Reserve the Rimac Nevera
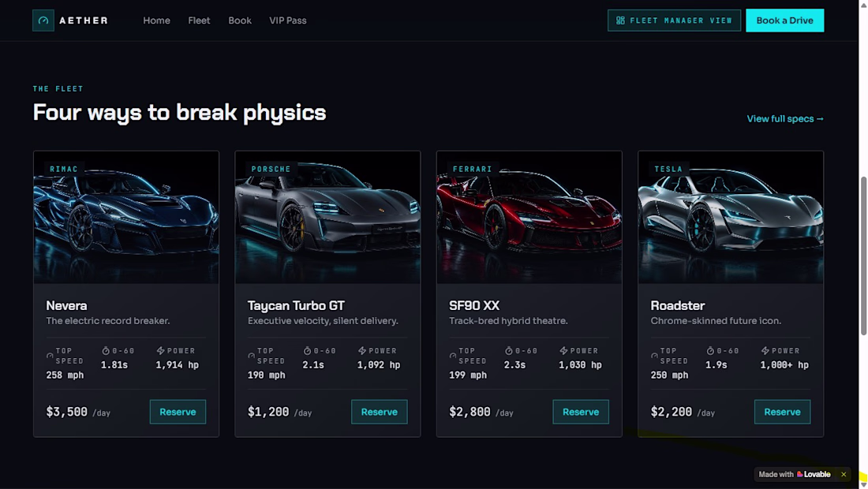The height and width of the screenshot is (489, 868). 178,412
